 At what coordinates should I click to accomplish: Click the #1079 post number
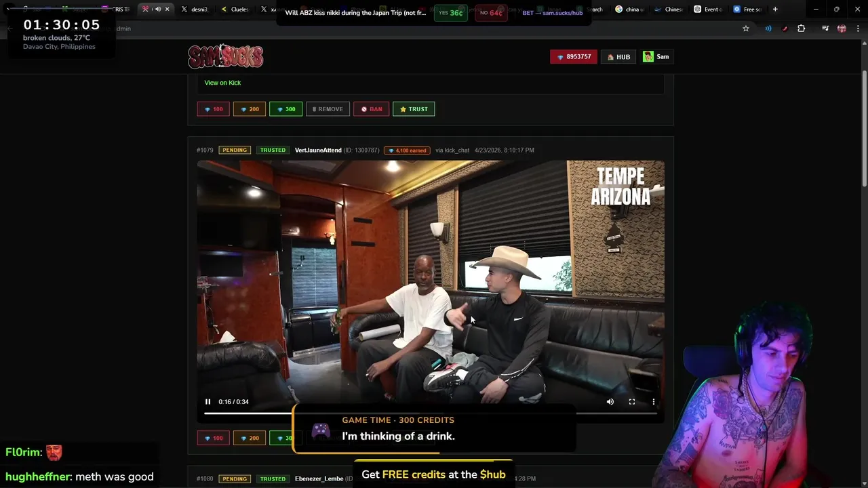click(x=205, y=150)
